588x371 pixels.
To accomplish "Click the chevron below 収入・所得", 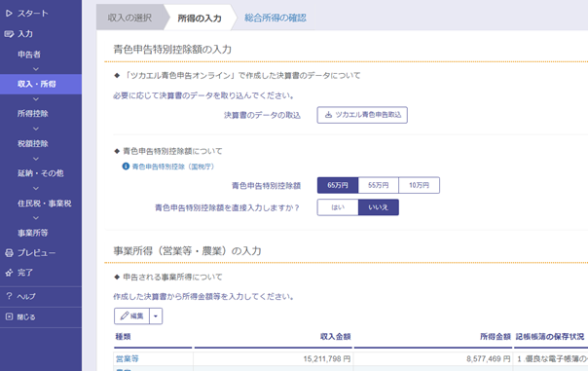I will 36,99.
